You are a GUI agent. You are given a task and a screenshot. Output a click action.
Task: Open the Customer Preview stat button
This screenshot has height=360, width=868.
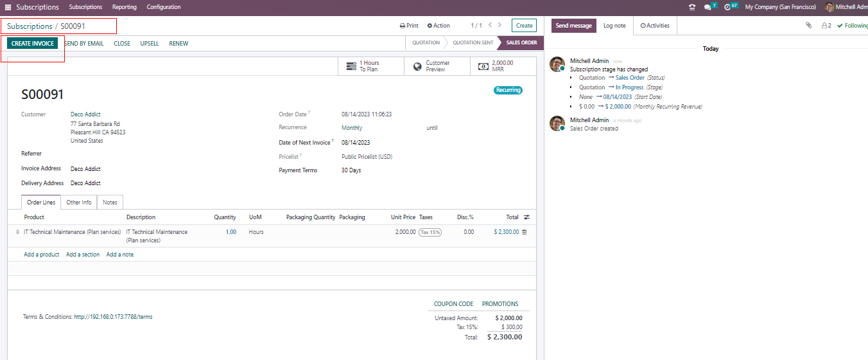pos(437,66)
